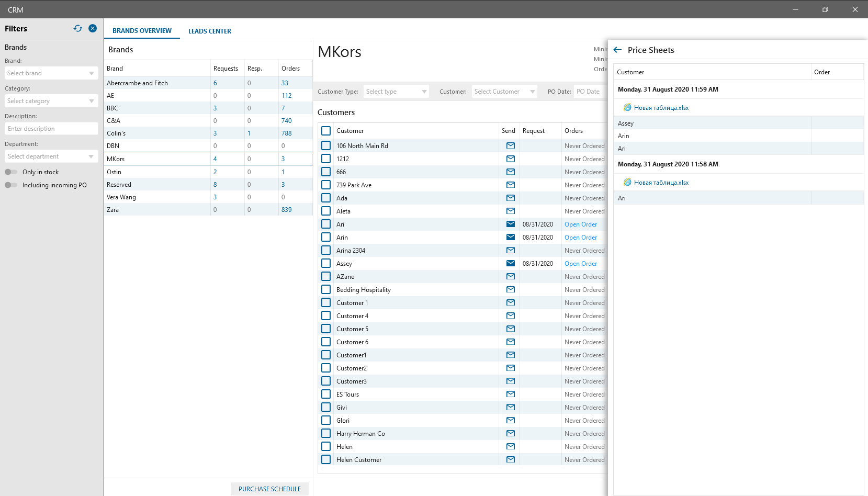Enable the Including incoming PO switch
This screenshot has height=496, width=868.
[x=11, y=185]
